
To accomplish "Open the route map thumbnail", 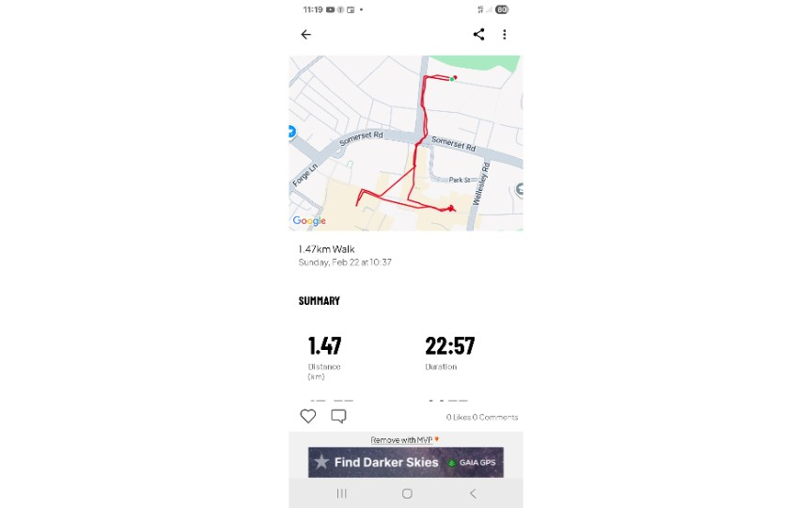I will tap(405, 143).
